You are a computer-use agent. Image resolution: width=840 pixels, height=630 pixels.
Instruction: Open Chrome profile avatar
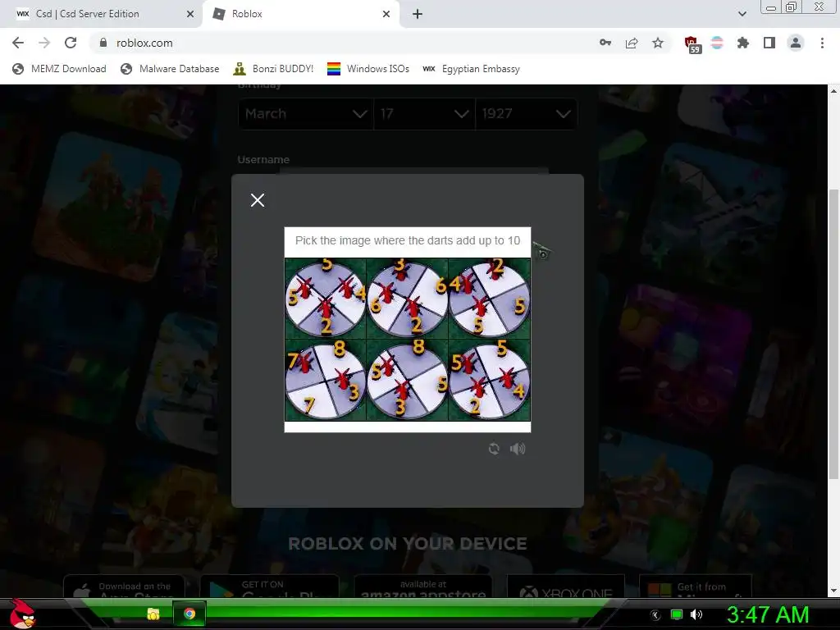[x=796, y=43]
